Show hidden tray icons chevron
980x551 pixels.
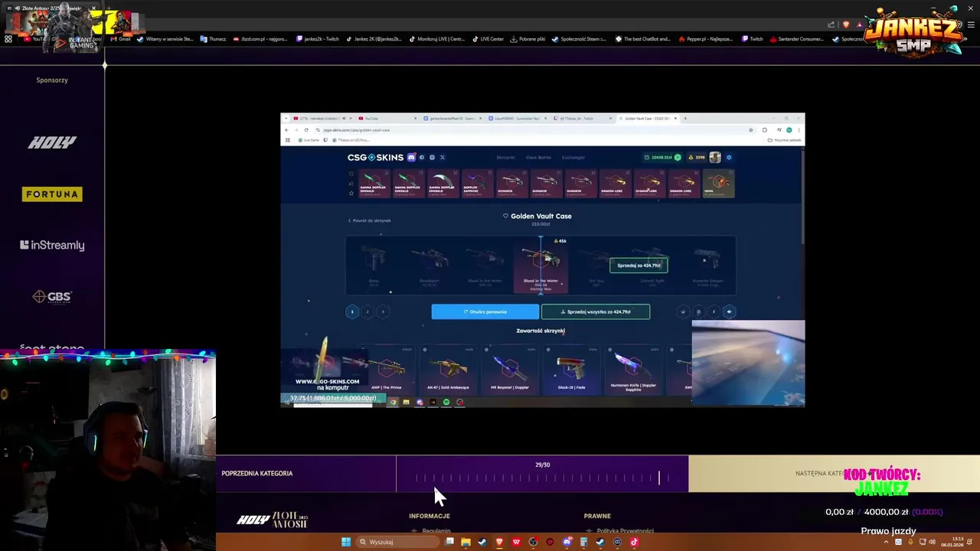887,542
